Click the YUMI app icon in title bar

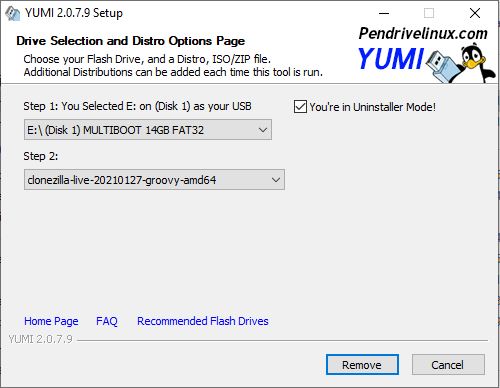click(x=13, y=13)
